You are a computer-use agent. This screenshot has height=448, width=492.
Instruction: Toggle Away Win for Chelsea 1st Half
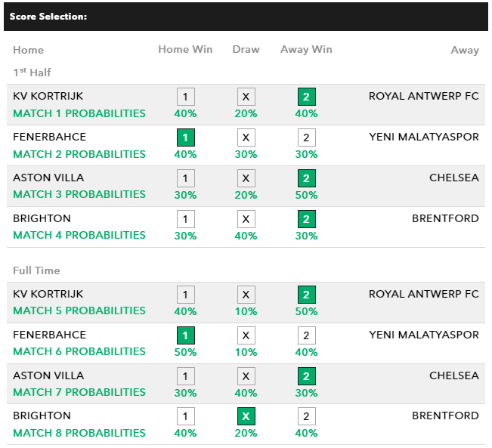pos(306,178)
